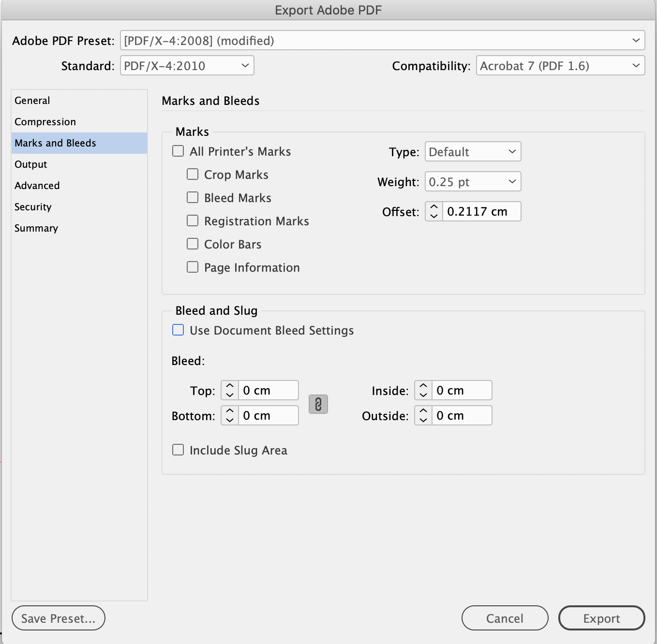Open the Weight dropdown

[472, 181]
